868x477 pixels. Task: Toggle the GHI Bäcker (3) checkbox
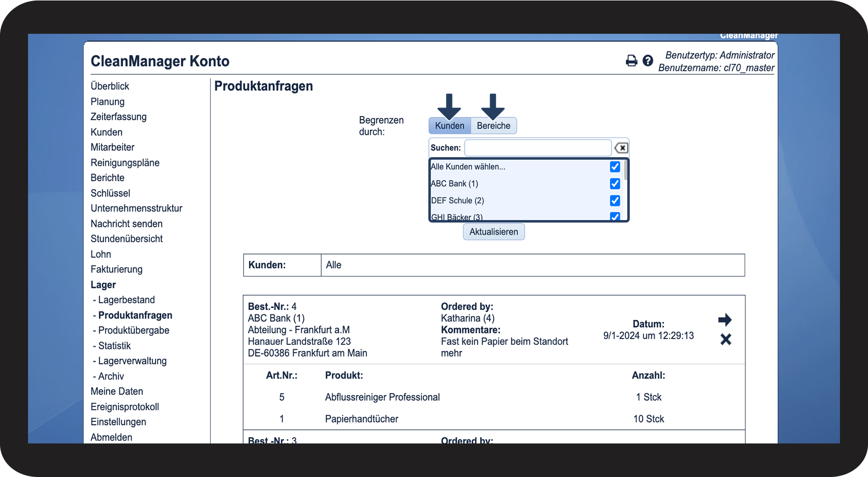pos(615,216)
